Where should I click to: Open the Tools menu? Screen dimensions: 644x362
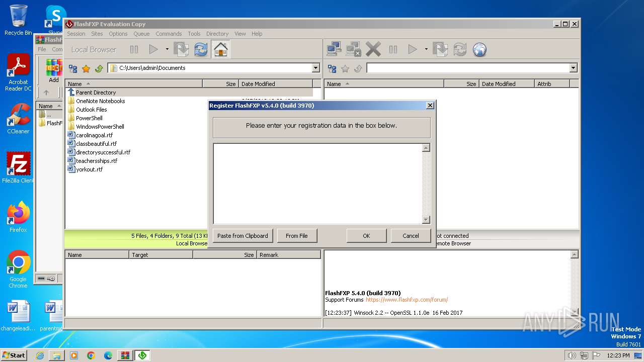pos(194,34)
